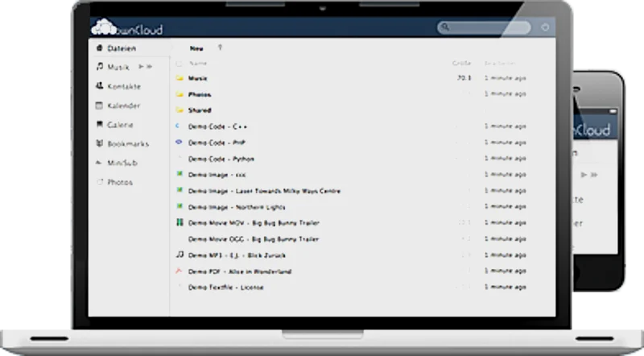
Task: Open Demo Textfile - License
Action: (226, 288)
